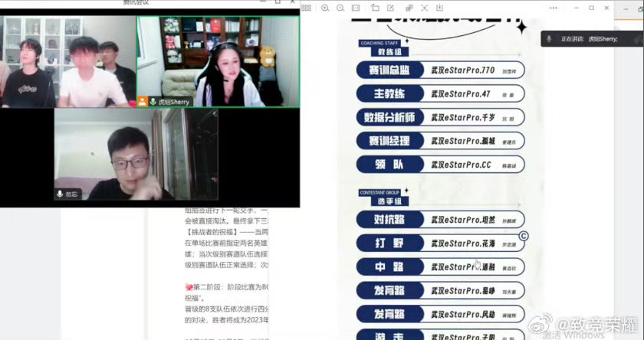The width and height of the screenshot is (644, 340).
Task: Click the 选手组 section heading
Action: click(x=389, y=201)
